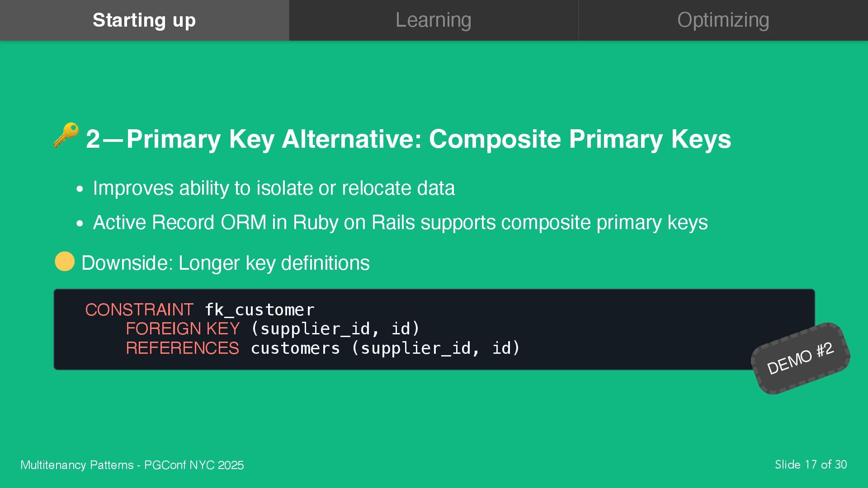The image size is (868, 488).
Task: Click the bullet dot before Active Record
Action: point(80,224)
